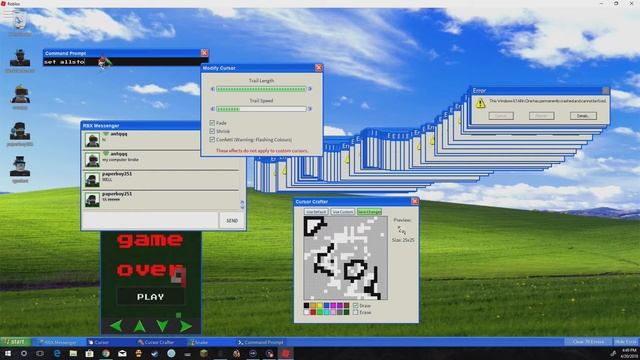The height and width of the screenshot is (360, 640).
Task: Click first aniqqq avatar in RBX Messenger
Action: click(x=92, y=140)
